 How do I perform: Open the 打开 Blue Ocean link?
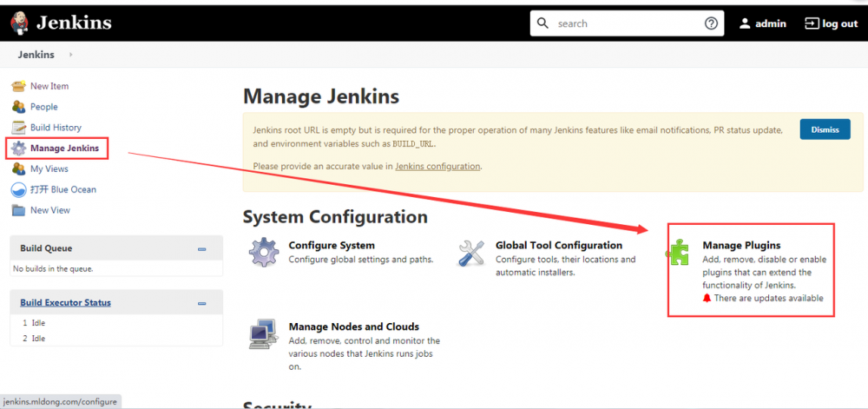[x=63, y=189]
